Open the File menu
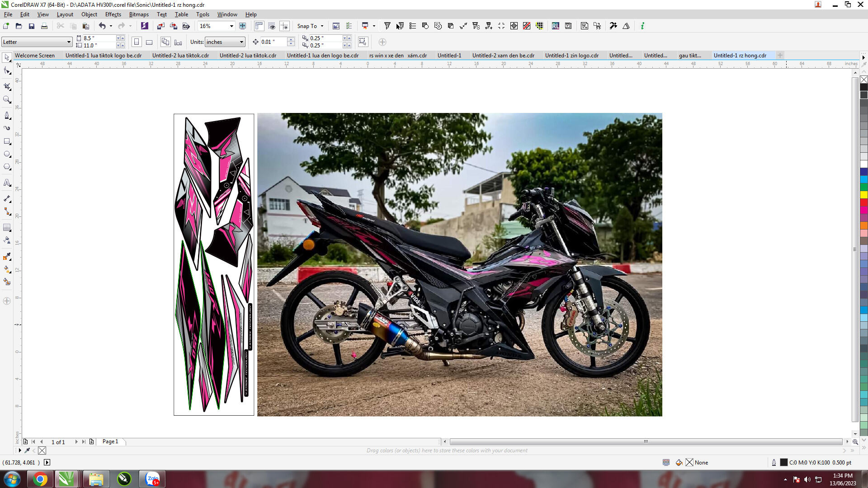This screenshot has width=868, height=488. (x=8, y=14)
